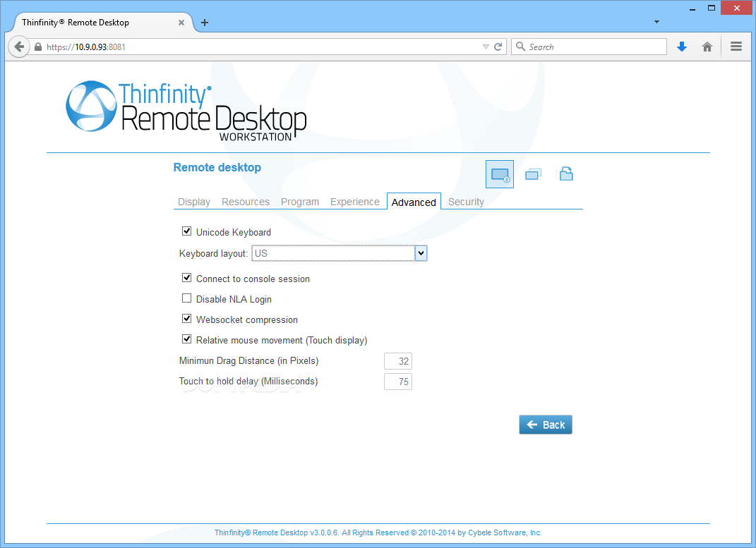Click the Back button

tap(546, 425)
